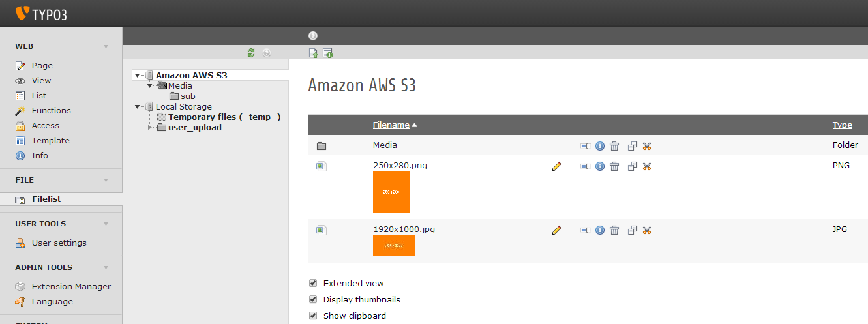Cut the 250x280.png file
Screen dimensions: 868x324
(x=647, y=166)
